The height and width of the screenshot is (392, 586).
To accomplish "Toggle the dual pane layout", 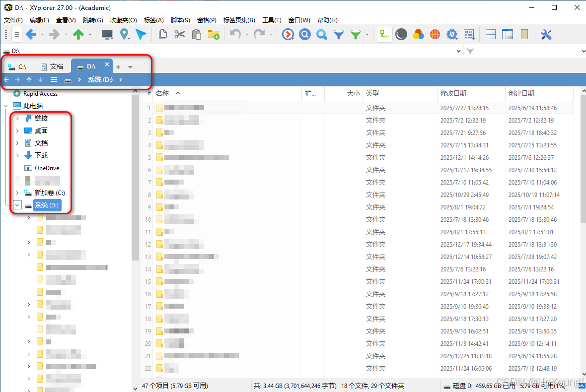I will click(x=491, y=35).
